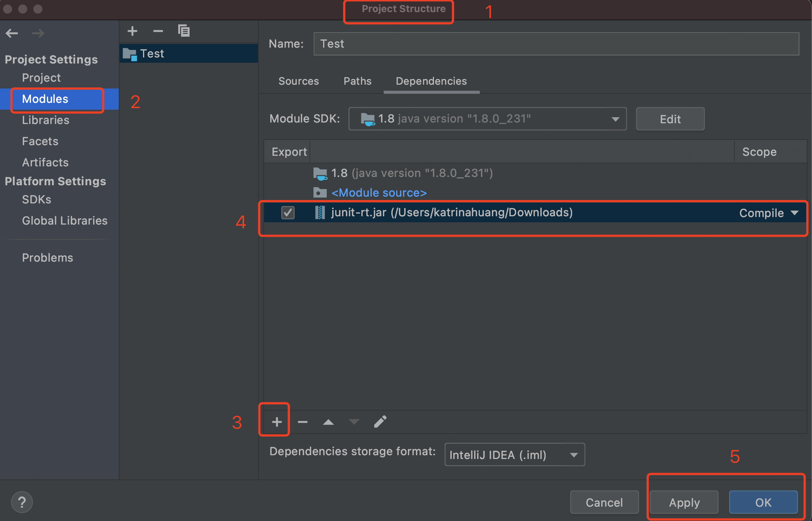Viewport: 812px width, 521px height.
Task: Open the Dependencies storage format dropdown
Action: (514, 454)
